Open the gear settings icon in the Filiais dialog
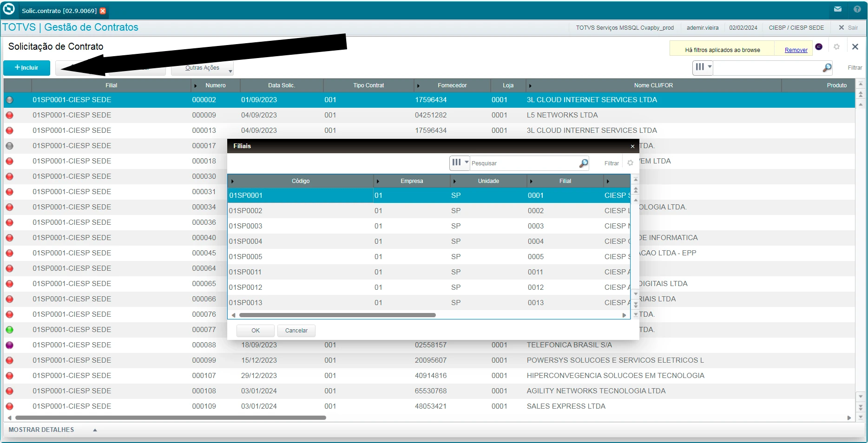This screenshot has height=443, width=868. [630, 163]
